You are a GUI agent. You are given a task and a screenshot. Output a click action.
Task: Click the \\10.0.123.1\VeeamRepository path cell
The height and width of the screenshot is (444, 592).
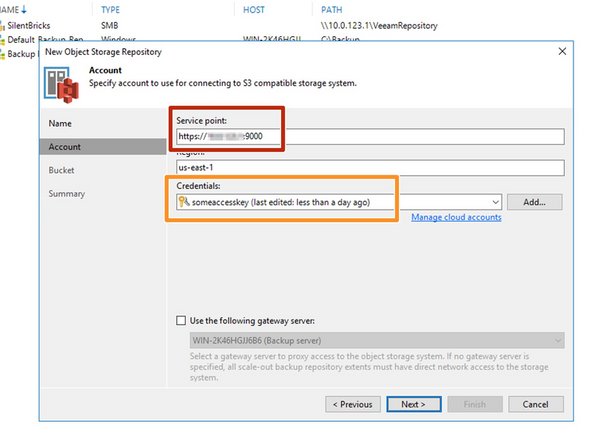click(379, 26)
